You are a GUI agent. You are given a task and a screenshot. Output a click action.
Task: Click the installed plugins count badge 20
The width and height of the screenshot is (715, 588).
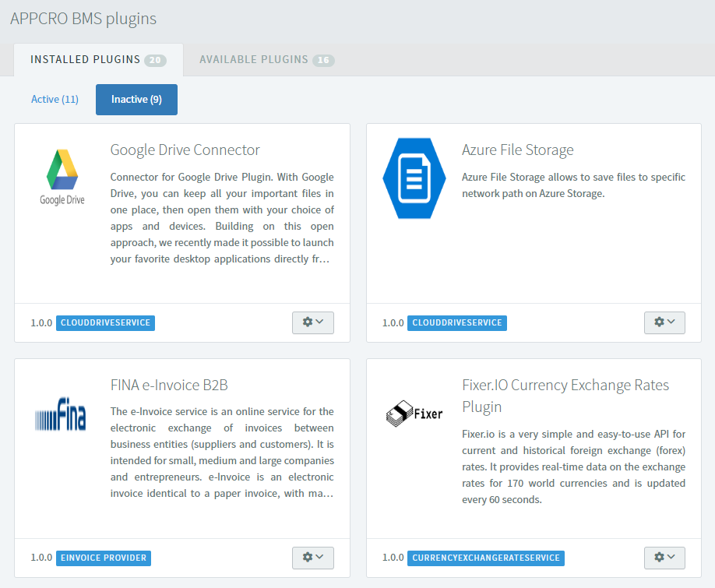[155, 60]
